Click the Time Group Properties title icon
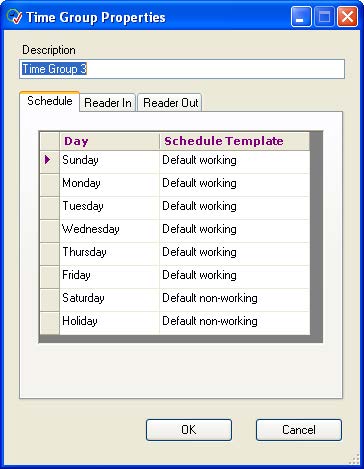This screenshot has height=469, width=364. pos(14,17)
